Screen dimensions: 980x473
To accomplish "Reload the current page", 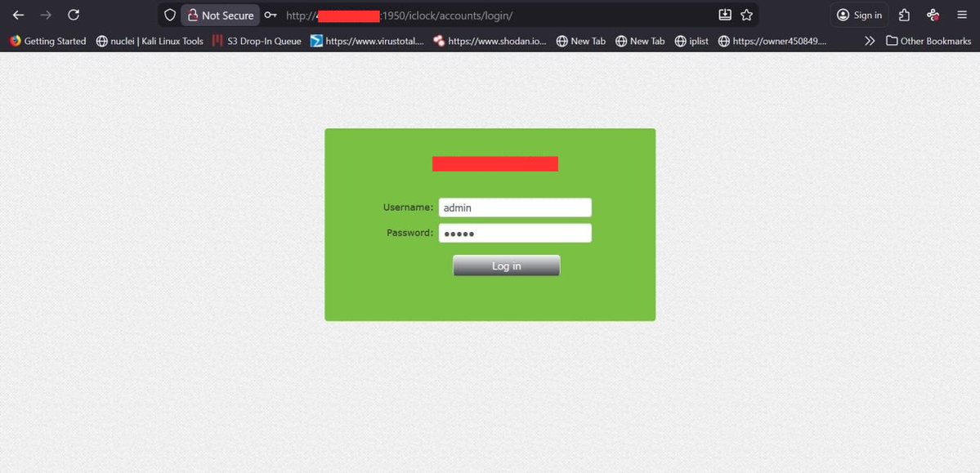I will pyautogui.click(x=73, y=15).
